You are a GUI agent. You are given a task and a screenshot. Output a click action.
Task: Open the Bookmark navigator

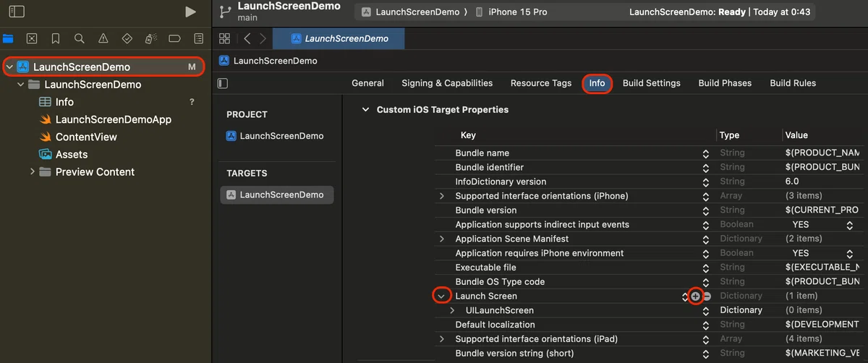(x=56, y=38)
